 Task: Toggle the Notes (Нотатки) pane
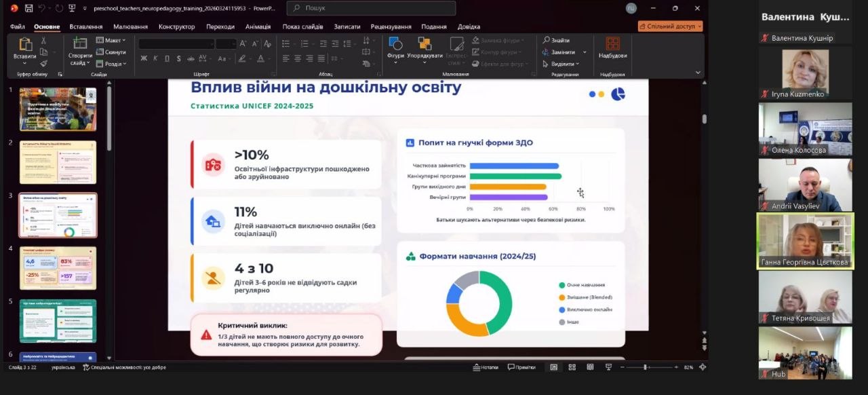coord(485,367)
